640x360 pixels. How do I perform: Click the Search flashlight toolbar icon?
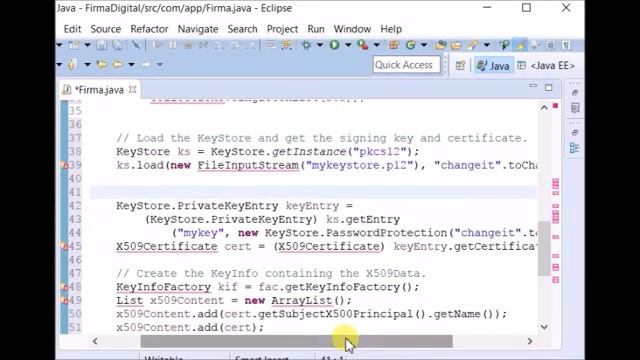473,45
